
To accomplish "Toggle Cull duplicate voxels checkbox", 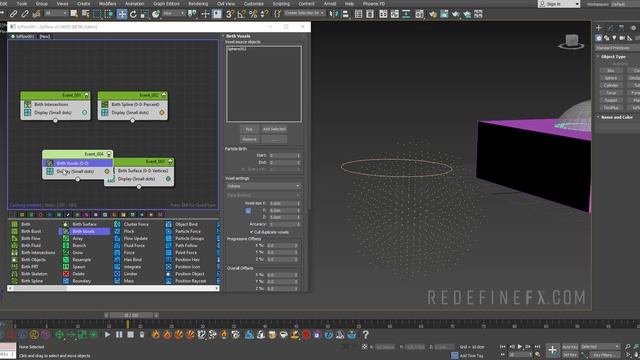I will [x=251, y=232].
